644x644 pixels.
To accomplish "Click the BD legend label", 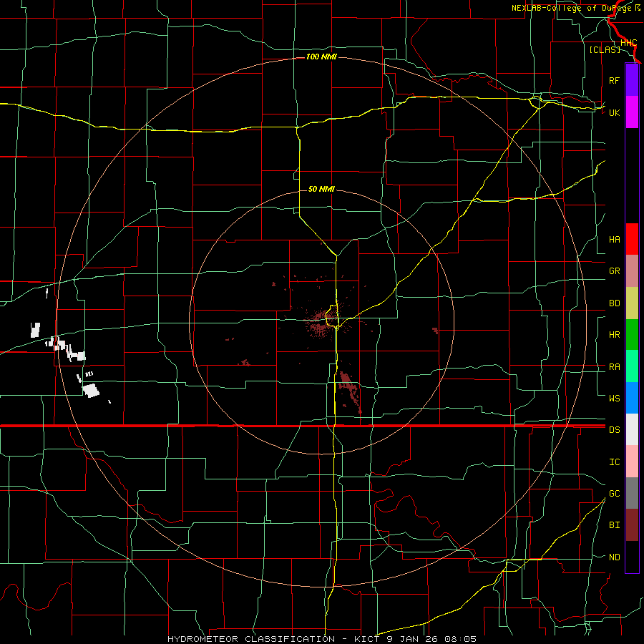I will pos(614,303).
